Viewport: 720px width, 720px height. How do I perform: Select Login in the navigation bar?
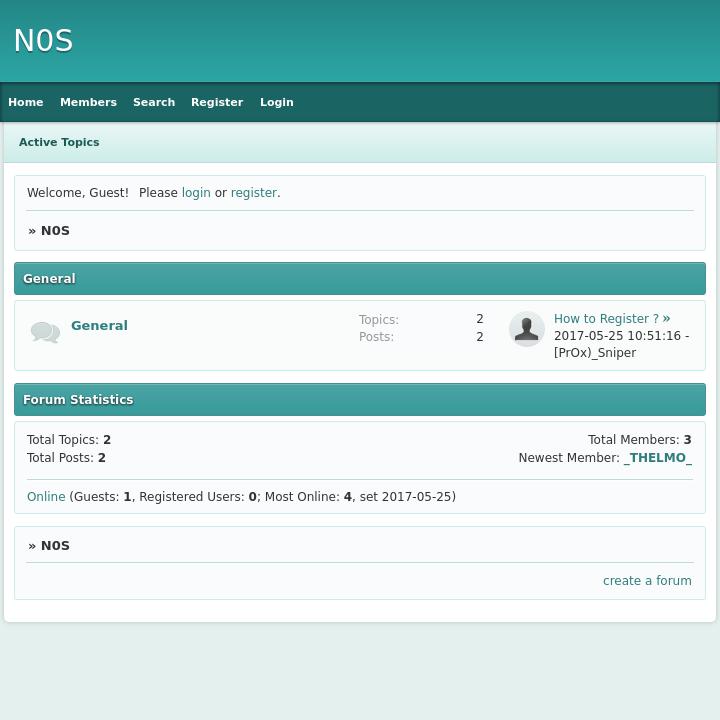[277, 102]
